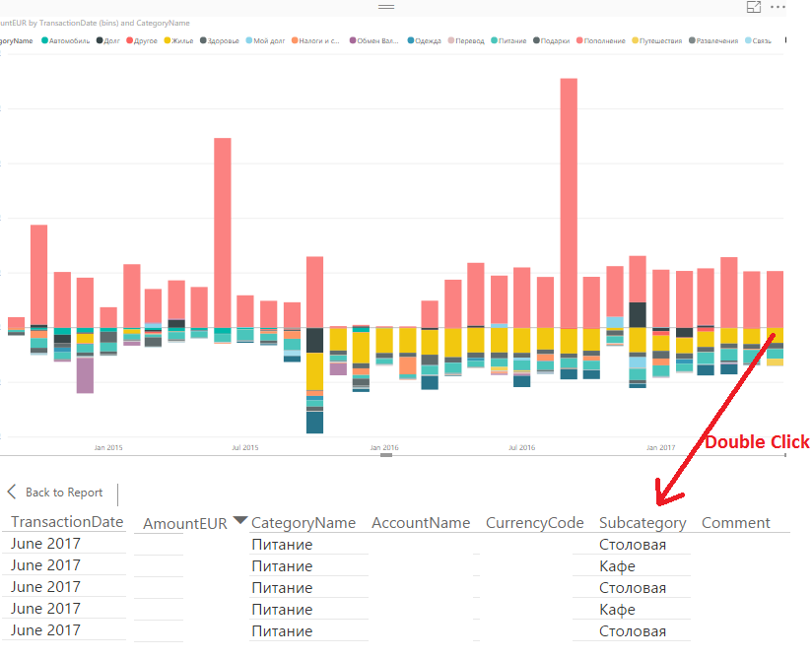The image size is (812, 658).
Task: Open focus mode for the chart
Action: [x=754, y=7]
